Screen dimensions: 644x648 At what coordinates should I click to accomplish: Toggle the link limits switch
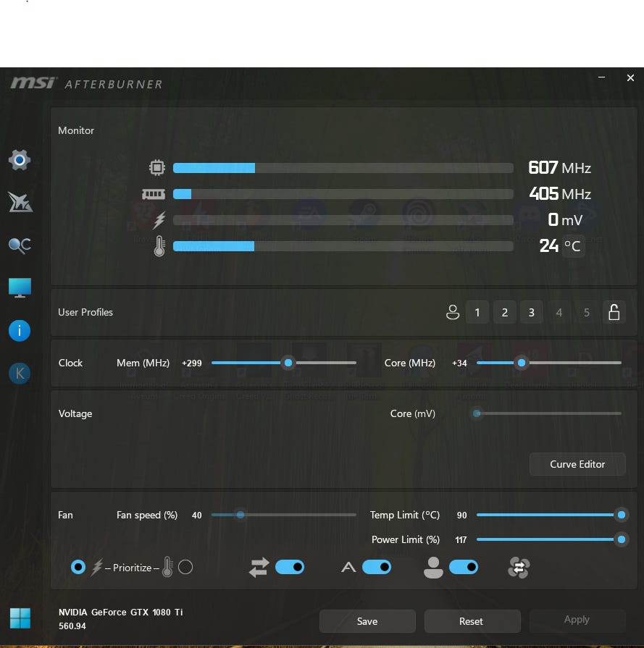click(x=290, y=567)
